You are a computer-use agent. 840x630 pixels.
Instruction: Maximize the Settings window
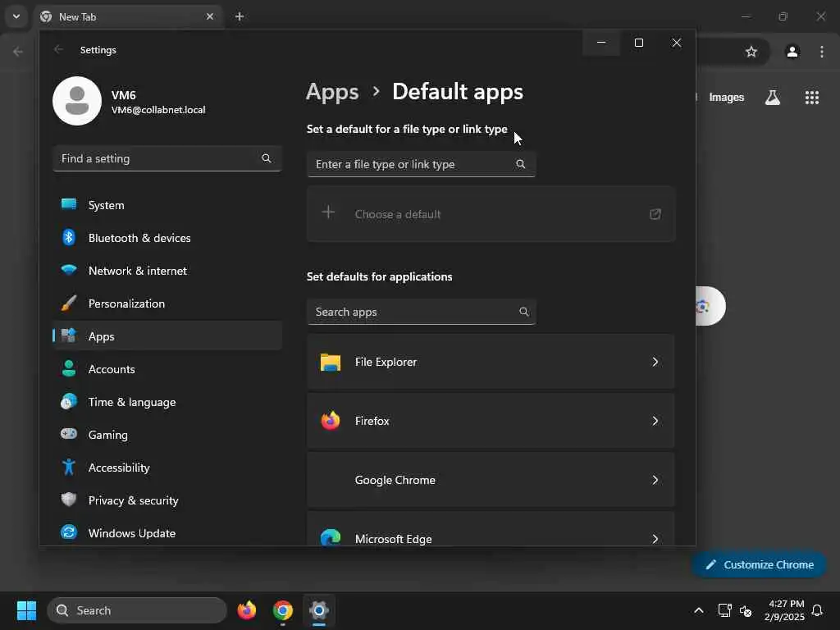[638, 43]
